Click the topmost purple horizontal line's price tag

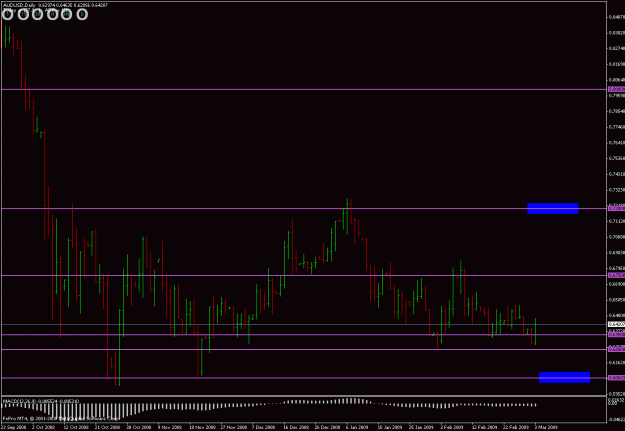click(616, 89)
